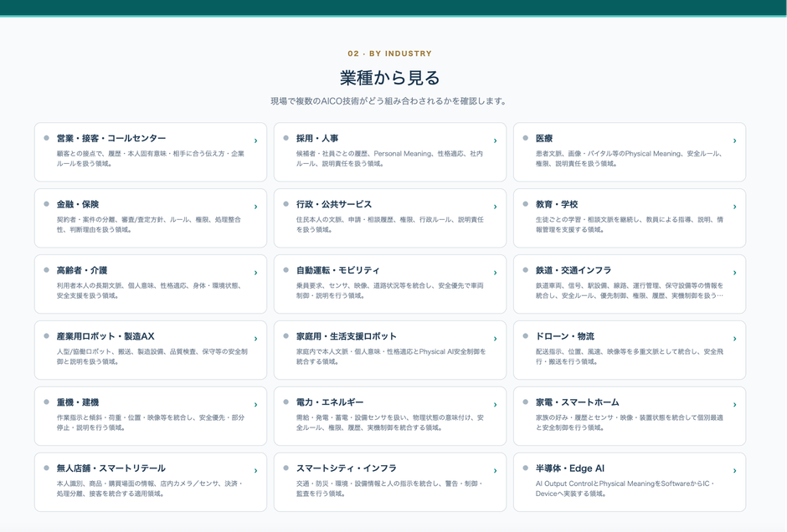787x532 pixels.
Task: Click the '02 · BY INDUSTRY' section label
Action: 389,54
